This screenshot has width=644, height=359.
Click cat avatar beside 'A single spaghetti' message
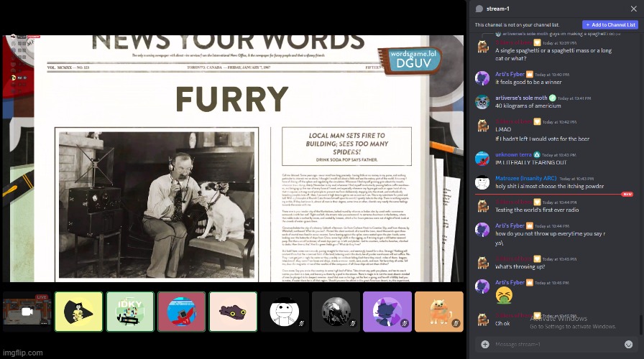pyautogui.click(x=482, y=47)
